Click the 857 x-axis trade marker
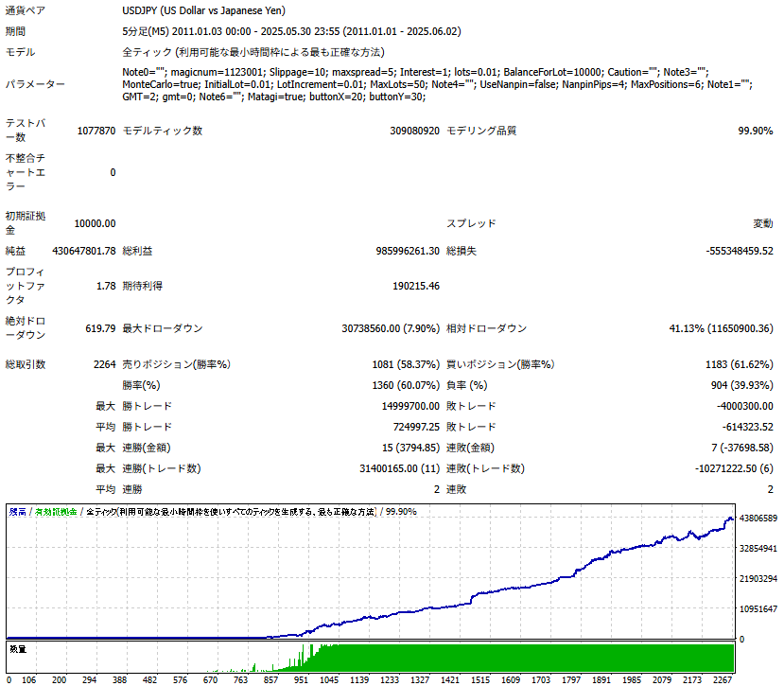This screenshot has width=784, height=686. pos(270,679)
